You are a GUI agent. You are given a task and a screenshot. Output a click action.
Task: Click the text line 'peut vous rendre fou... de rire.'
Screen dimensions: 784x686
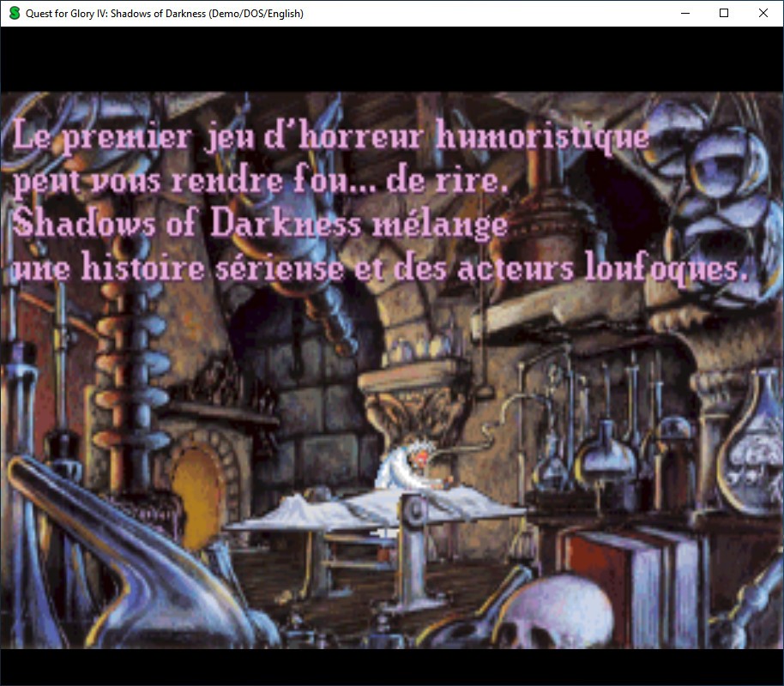(x=261, y=181)
